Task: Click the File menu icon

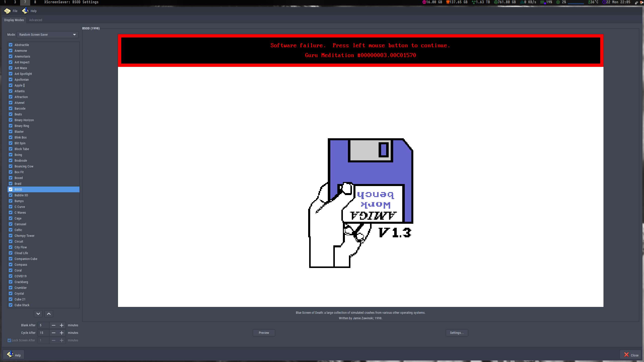Action: 7,11
